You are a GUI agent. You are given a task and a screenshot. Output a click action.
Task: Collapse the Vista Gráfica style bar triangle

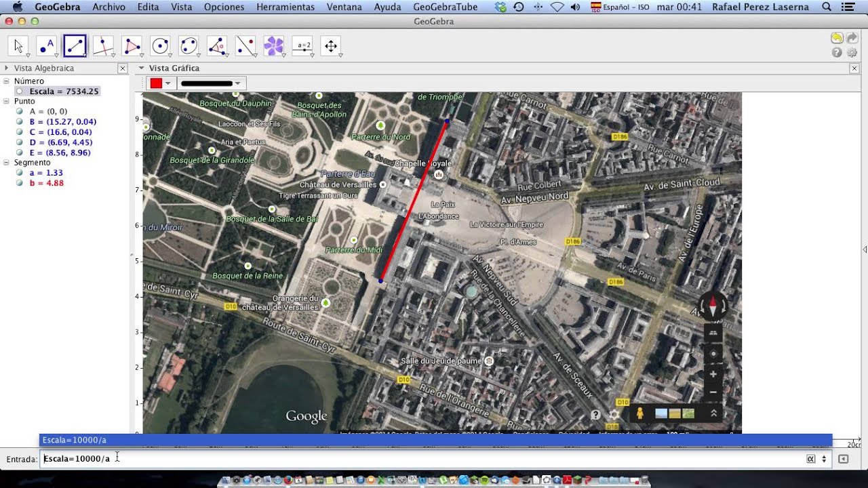[142, 68]
